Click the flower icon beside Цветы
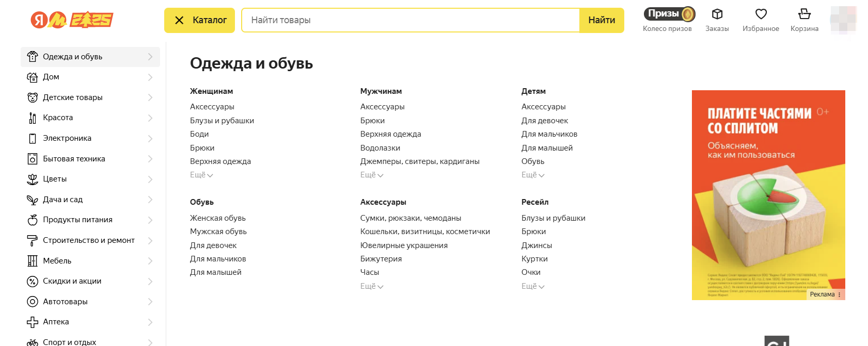868x346 pixels. [33, 179]
